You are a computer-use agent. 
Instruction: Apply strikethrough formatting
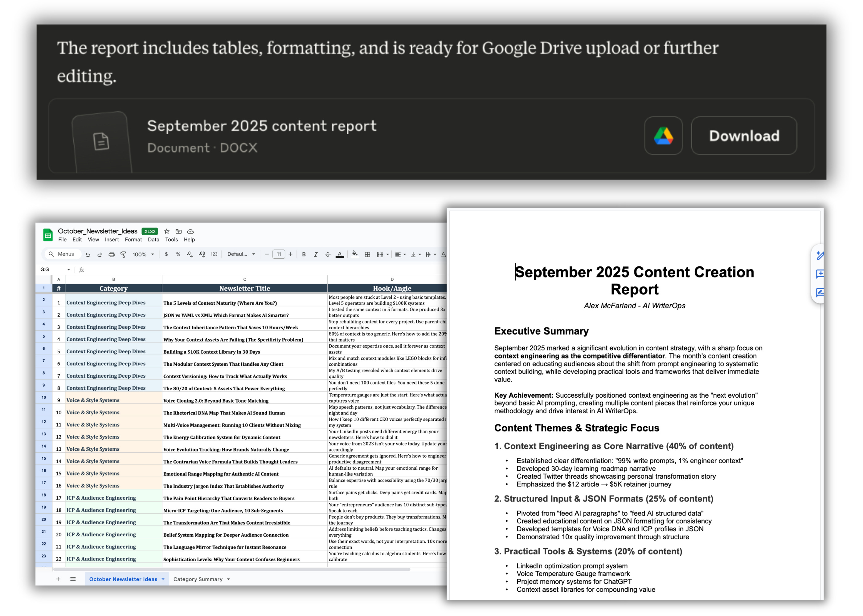pyautogui.click(x=328, y=254)
